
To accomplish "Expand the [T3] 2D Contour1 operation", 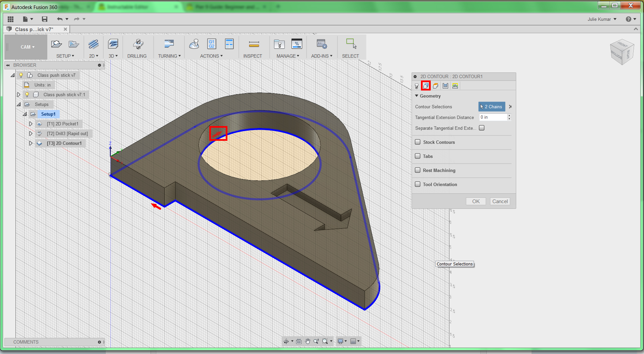I will [x=31, y=143].
